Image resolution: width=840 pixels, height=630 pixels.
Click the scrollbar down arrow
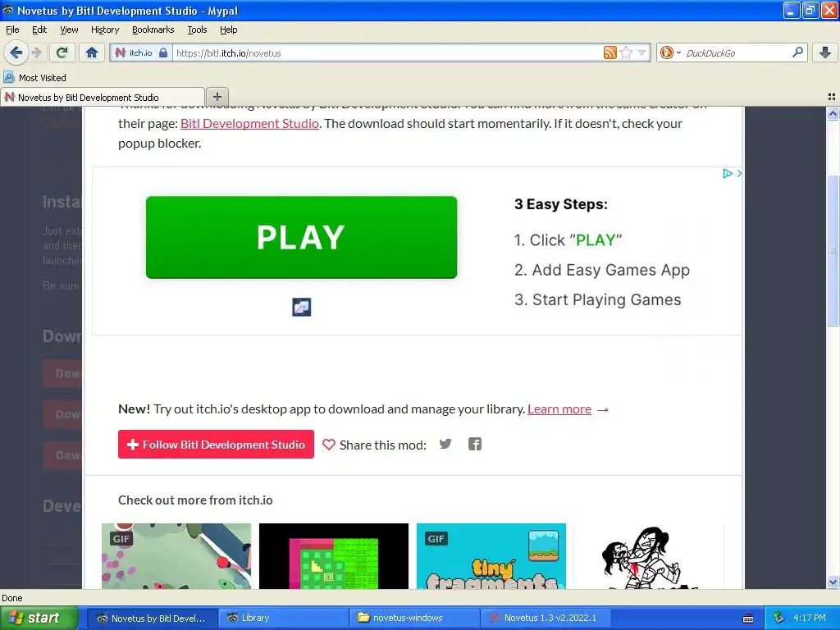(833, 582)
